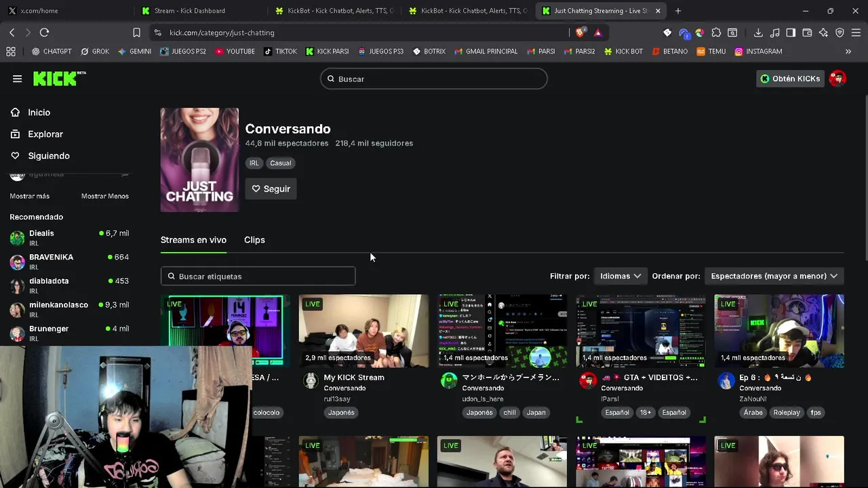The image size is (868, 488).
Task: Expand the Idiomas filter dropdown
Action: click(620, 276)
